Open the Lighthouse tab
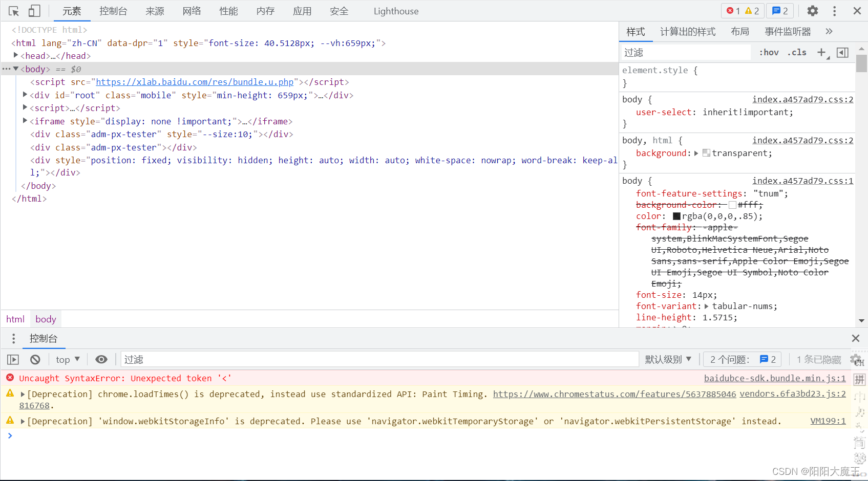 396,11
